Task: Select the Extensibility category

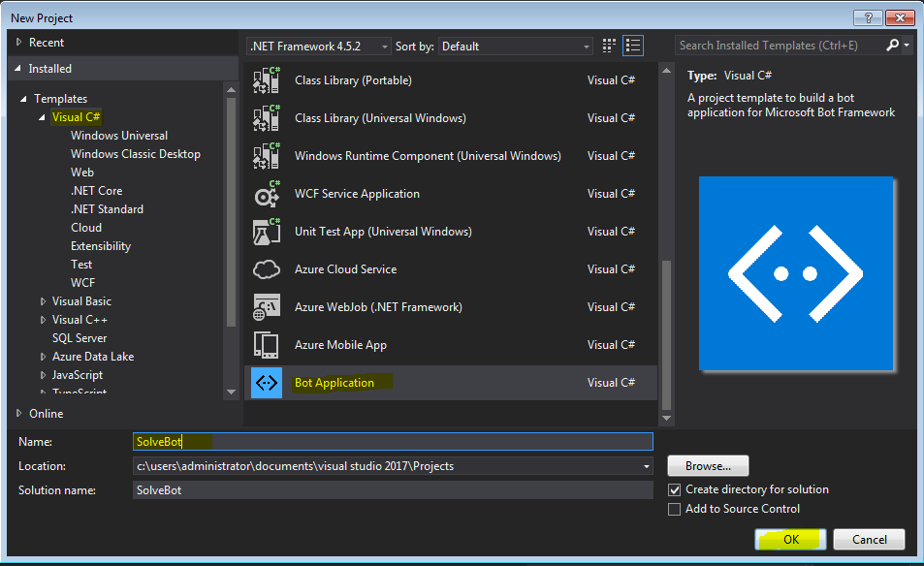Action: [x=101, y=246]
